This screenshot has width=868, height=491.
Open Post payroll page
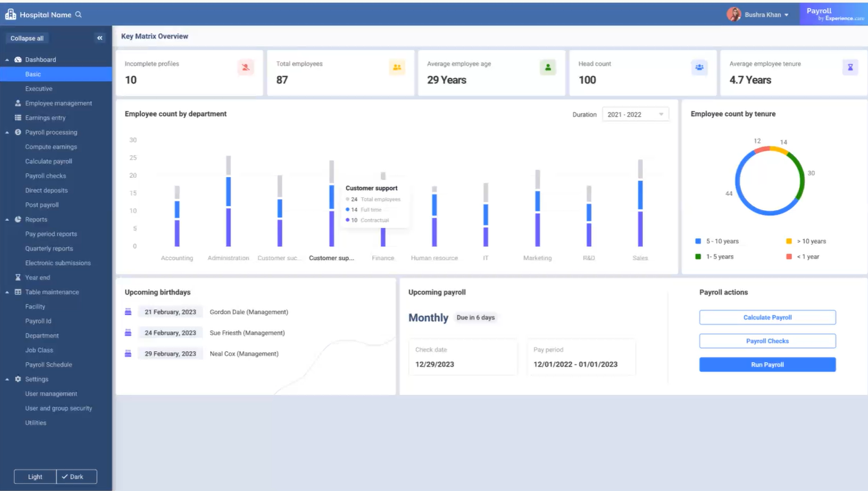pos(42,205)
